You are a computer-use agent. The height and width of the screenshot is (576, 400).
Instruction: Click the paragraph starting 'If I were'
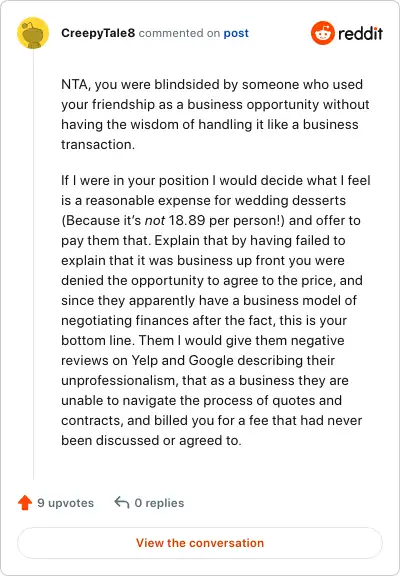[x=216, y=310]
